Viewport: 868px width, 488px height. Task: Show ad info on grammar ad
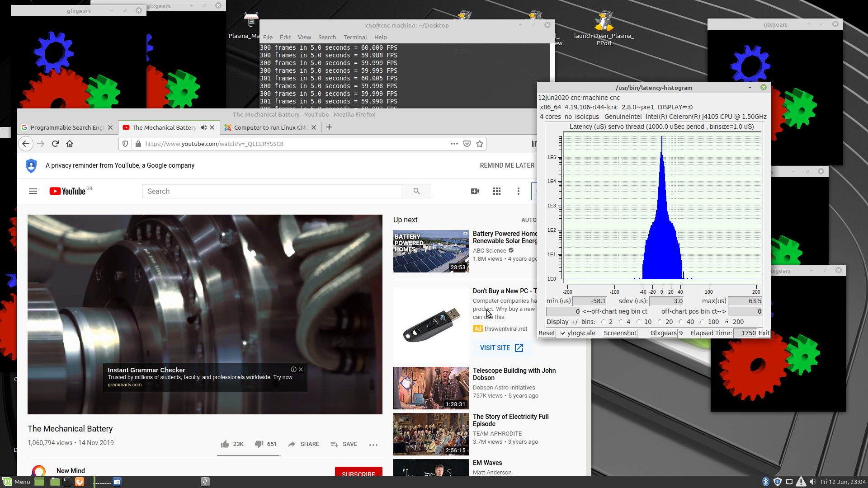pos(293,369)
